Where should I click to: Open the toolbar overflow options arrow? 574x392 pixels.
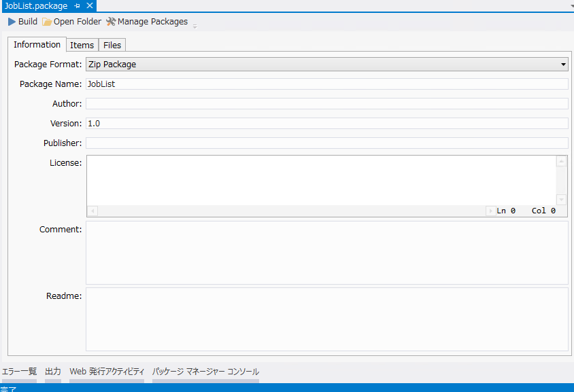[195, 26]
